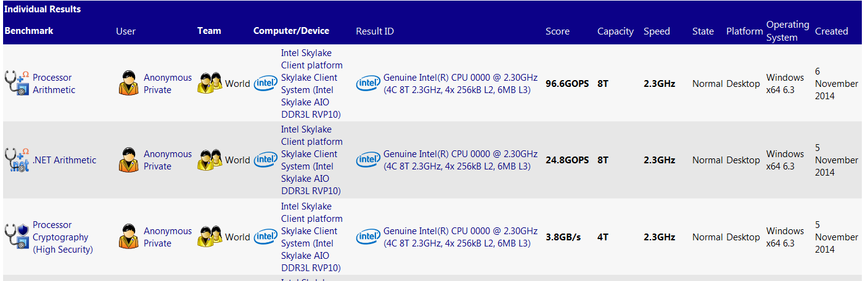This screenshot has height=281, width=868.
Task: Open Genuine Intel CPU result in Cryptography row
Action: [x=460, y=237]
